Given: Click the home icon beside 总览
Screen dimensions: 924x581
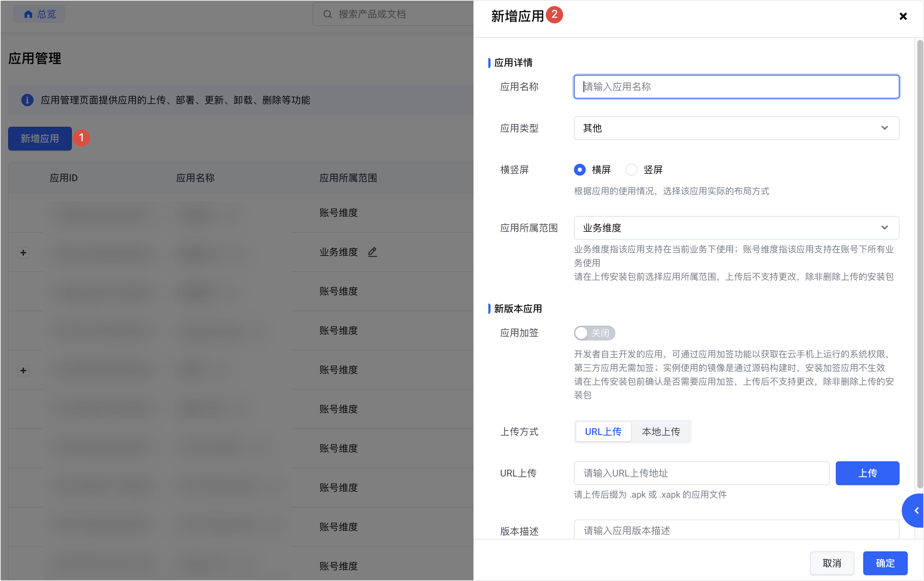Looking at the screenshot, I should click(28, 14).
